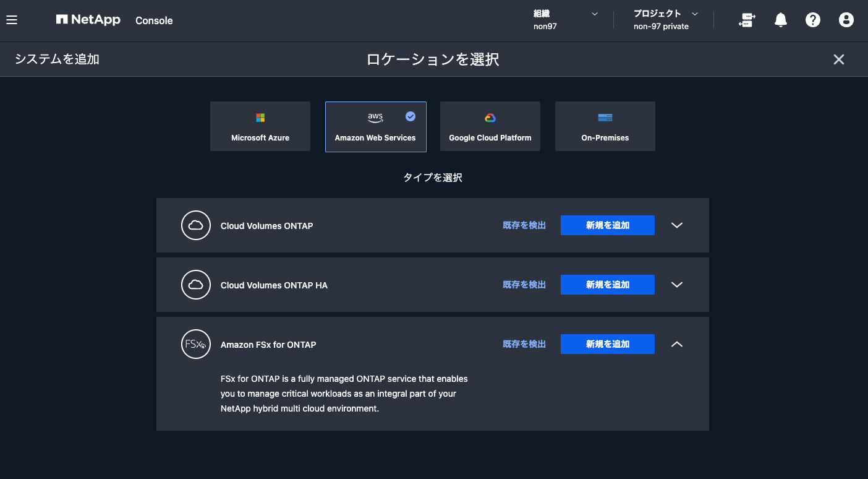
Task: Click the Google Cloud logo icon
Action: pos(490,118)
